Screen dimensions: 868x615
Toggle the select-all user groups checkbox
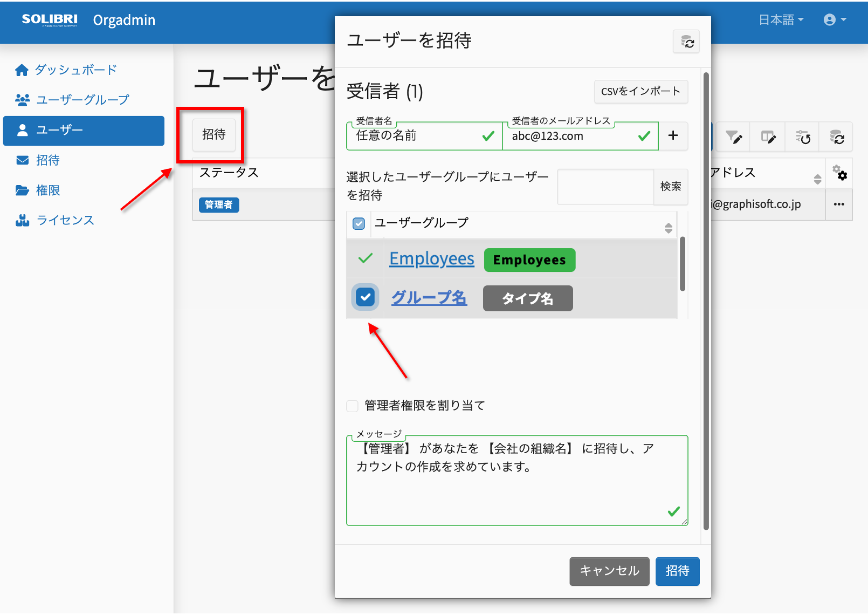click(x=359, y=223)
